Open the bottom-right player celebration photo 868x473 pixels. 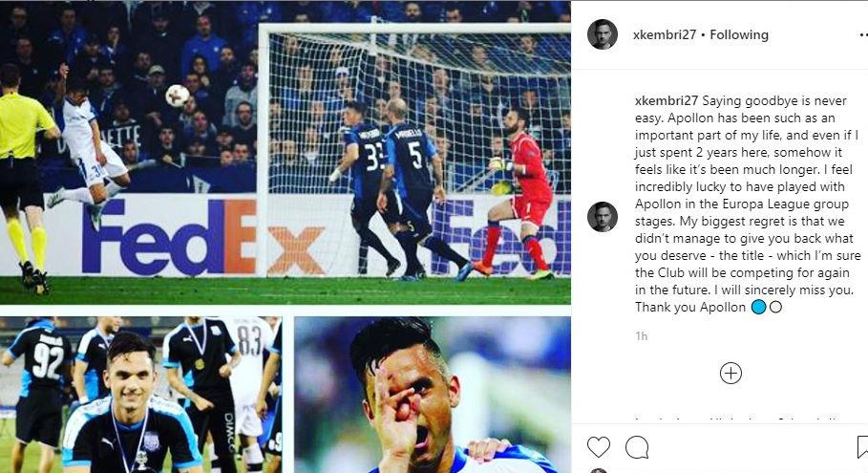[x=433, y=395]
